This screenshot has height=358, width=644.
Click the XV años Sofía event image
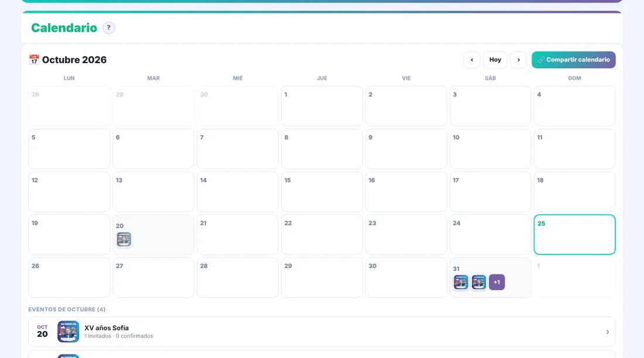tap(68, 332)
